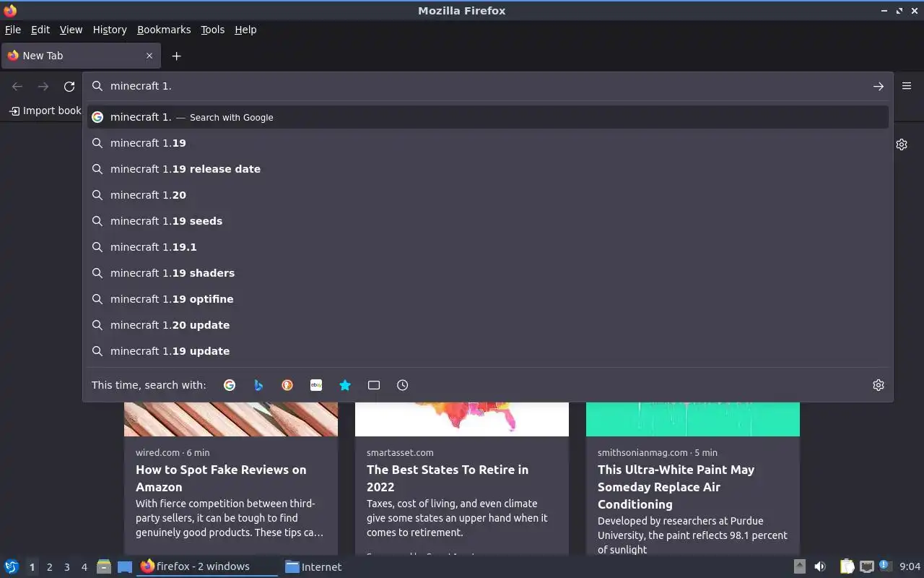Search bookmarks with the star icon
Viewport: 924px width, 578px height.
coord(345,385)
